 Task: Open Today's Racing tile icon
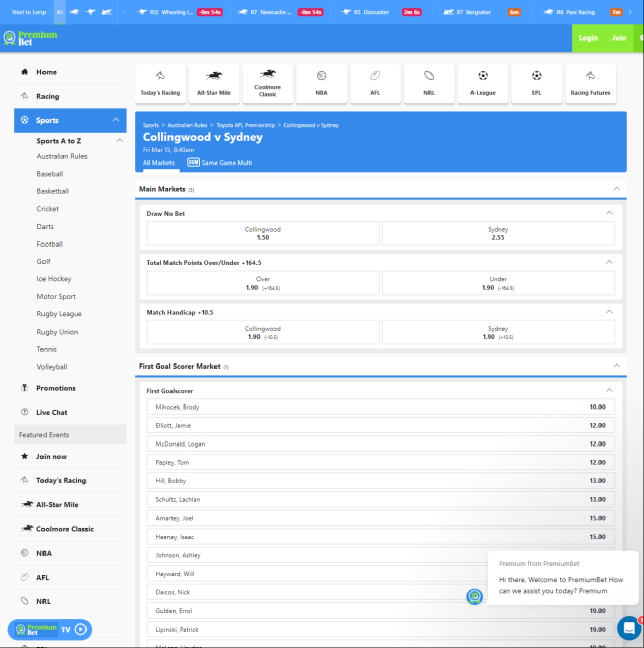[160, 76]
